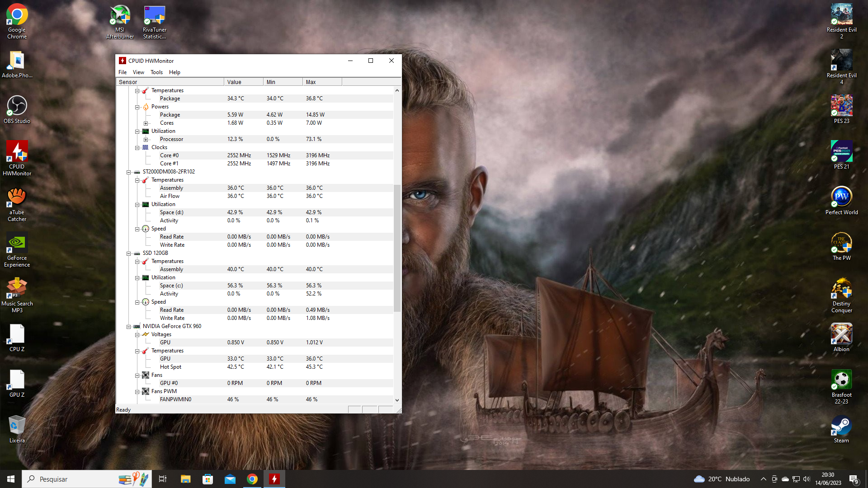Image resolution: width=868 pixels, height=488 pixels.
Task: Collapse the Fans PWM section
Action: coord(137,392)
